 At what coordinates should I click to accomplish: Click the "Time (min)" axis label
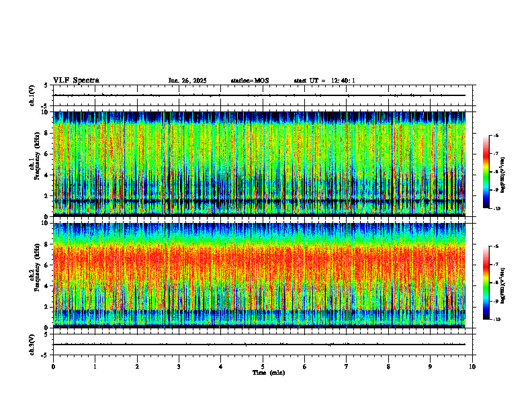pos(269,373)
